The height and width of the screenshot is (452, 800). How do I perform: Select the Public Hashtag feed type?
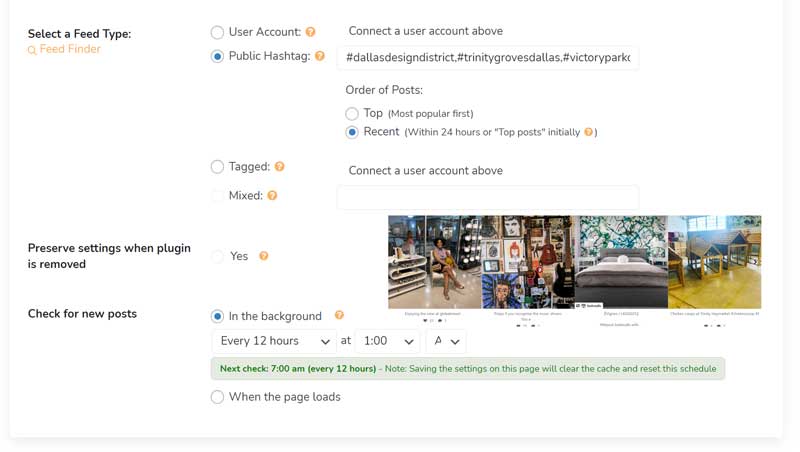(217, 56)
